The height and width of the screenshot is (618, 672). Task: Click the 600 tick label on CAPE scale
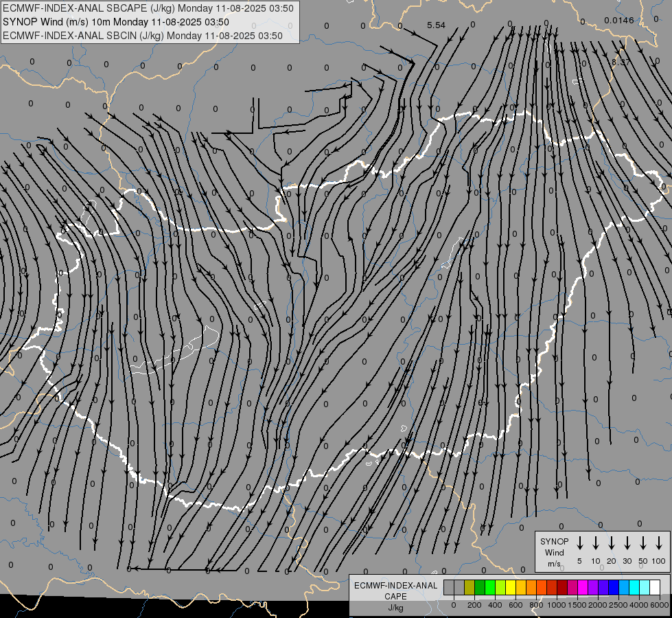coord(515,605)
